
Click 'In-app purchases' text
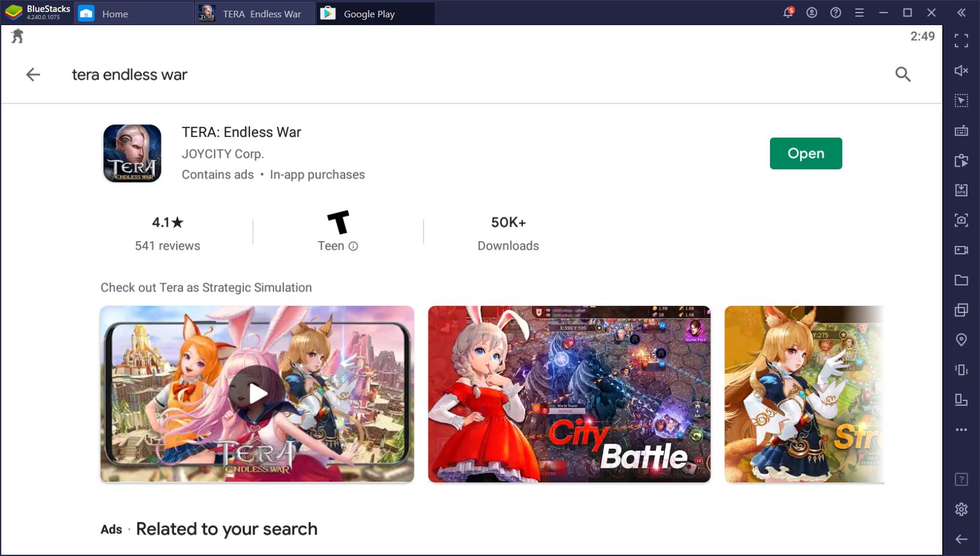(317, 175)
